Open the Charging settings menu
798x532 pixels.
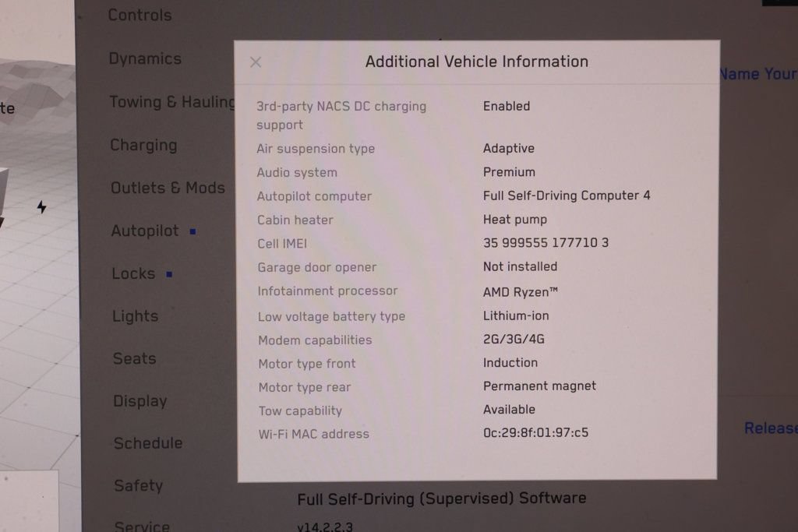coord(143,145)
